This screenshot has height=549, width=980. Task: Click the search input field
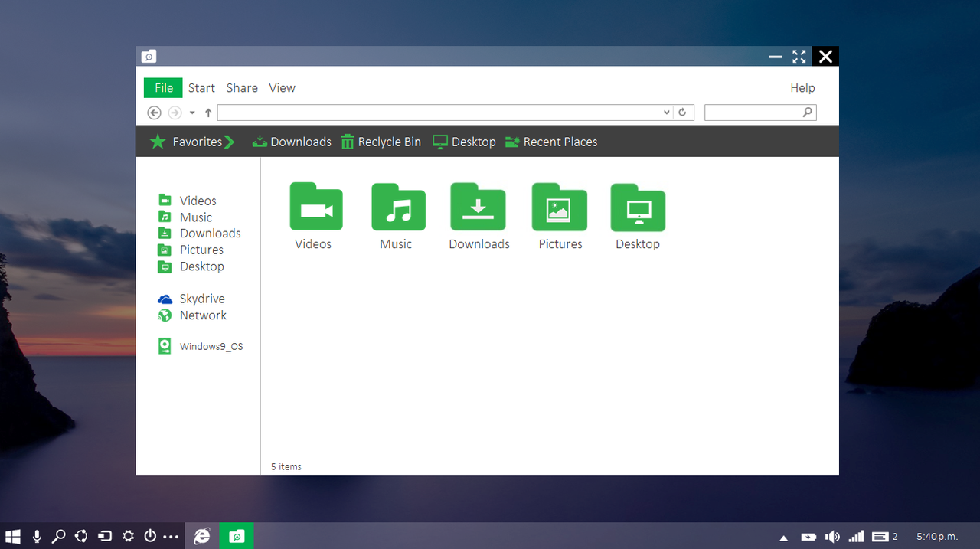pyautogui.click(x=753, y=113)
